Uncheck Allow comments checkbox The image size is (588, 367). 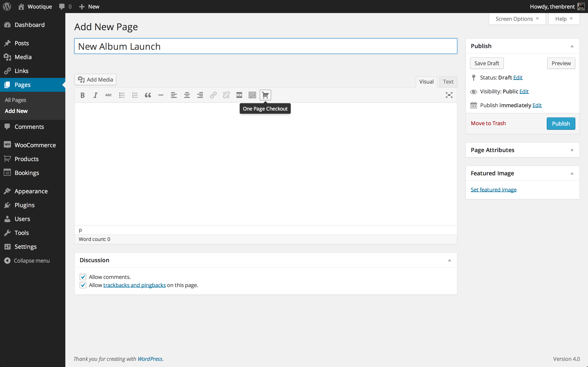(83, 277)
